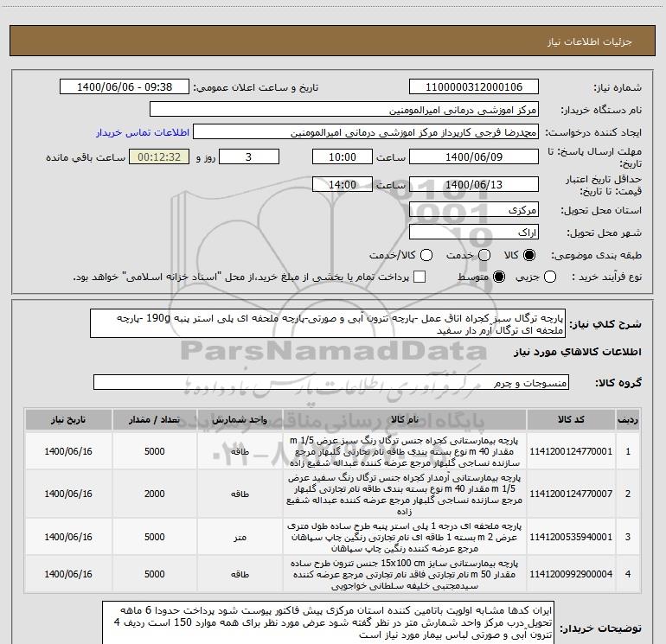This screenshot has width=666, height=644.
Task: Click row 3 polyester cotton sheet fabric description
Action: (405, 537)
